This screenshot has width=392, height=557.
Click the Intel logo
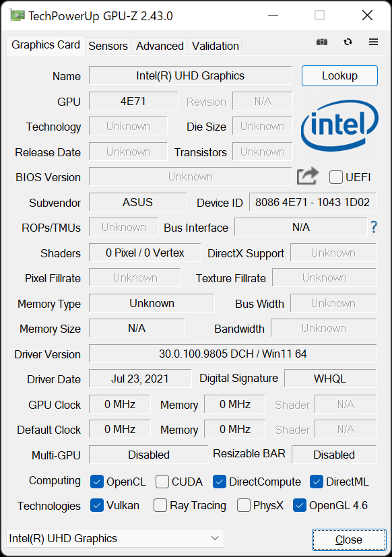click(339, 126)
